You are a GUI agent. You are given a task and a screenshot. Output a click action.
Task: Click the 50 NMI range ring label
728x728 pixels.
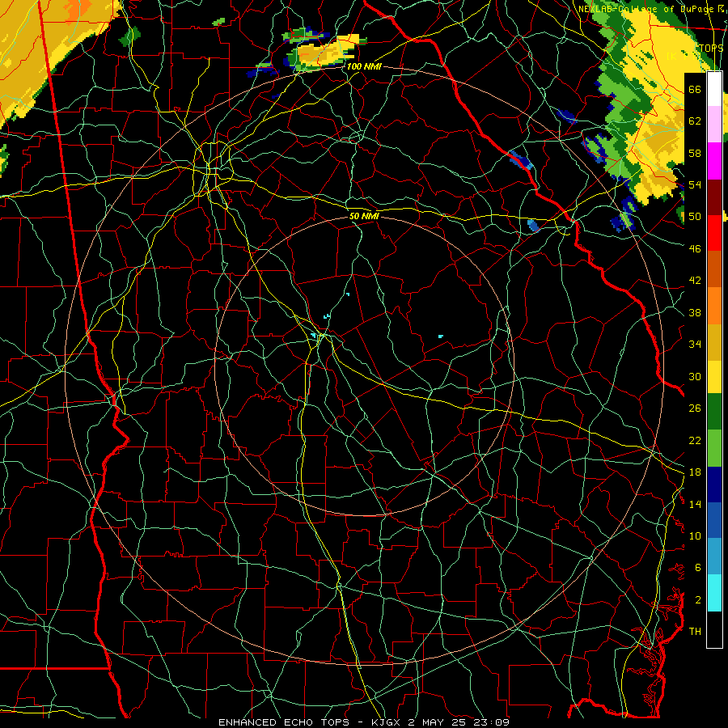[364, 216]
